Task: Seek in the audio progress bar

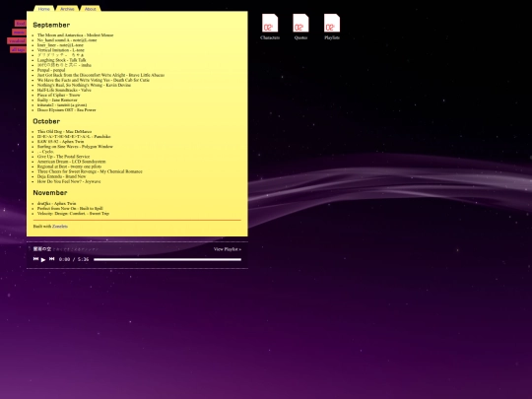Action: point(167,259)
